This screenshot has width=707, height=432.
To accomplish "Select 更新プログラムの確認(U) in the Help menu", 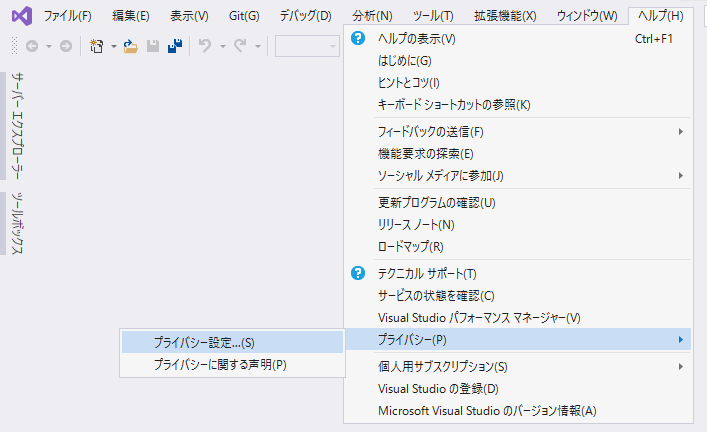I will click(436, 203).
